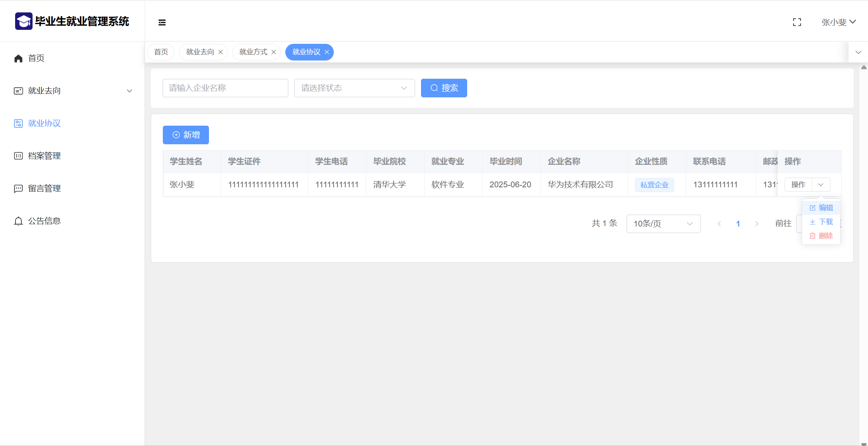This screenshot has height=446, width=868.
Task: Click the sidebar collapse hamburger icon
Action: [x=162, y=22]
